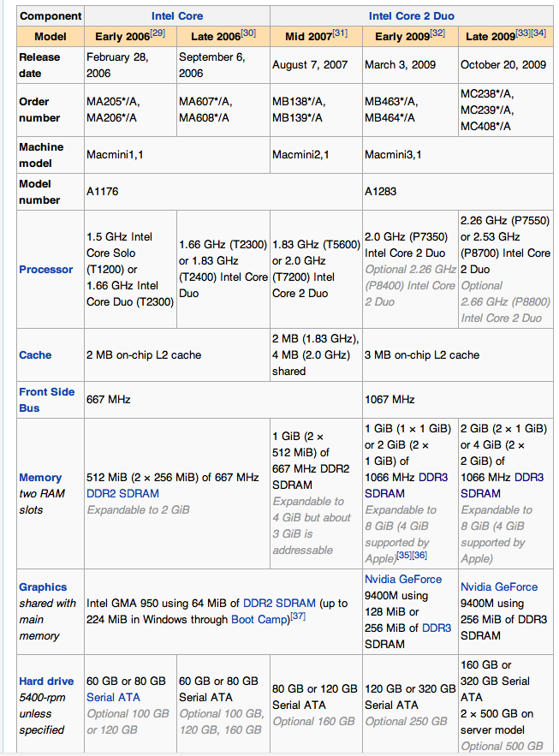Follow citation [37] after Boot Camp

coord(298,616)
